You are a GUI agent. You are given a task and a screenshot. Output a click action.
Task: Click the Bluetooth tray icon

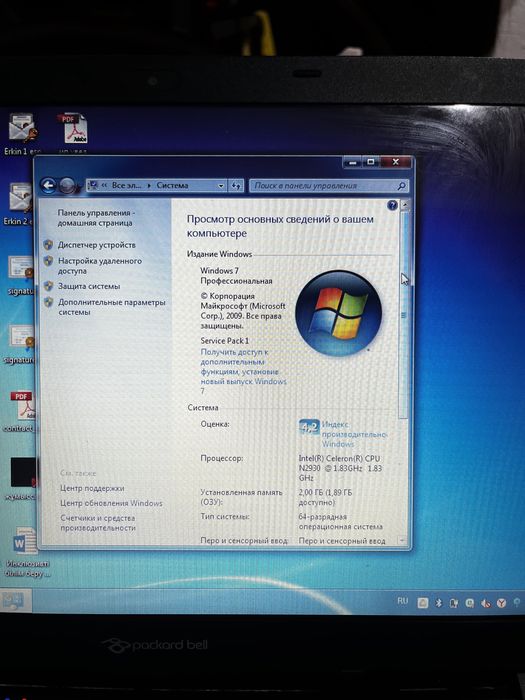coord(438,603)
